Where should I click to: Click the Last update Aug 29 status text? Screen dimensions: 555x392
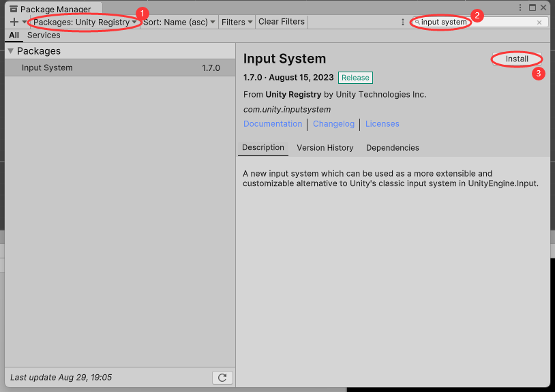[61, 378]
